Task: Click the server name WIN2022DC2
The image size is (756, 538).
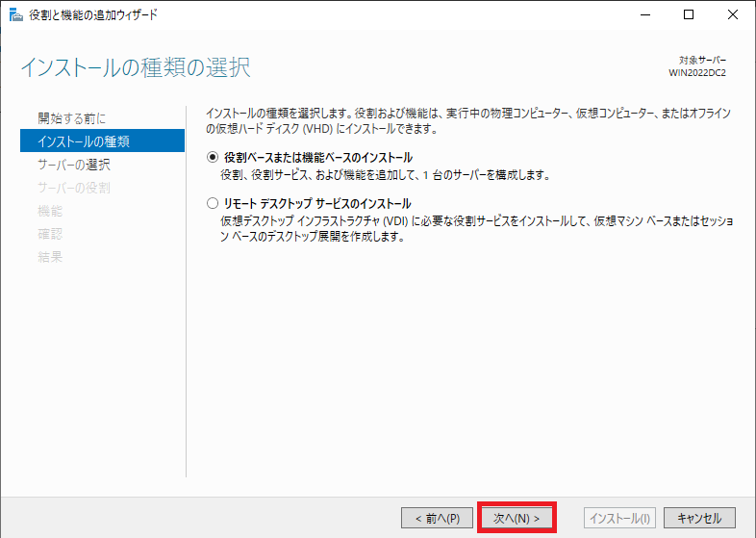Action: pos(697,73)
